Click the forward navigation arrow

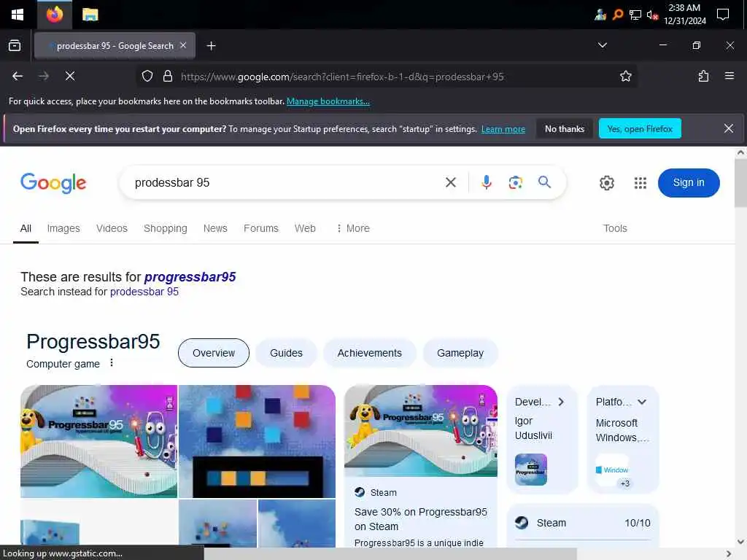(x=43, y=76)
